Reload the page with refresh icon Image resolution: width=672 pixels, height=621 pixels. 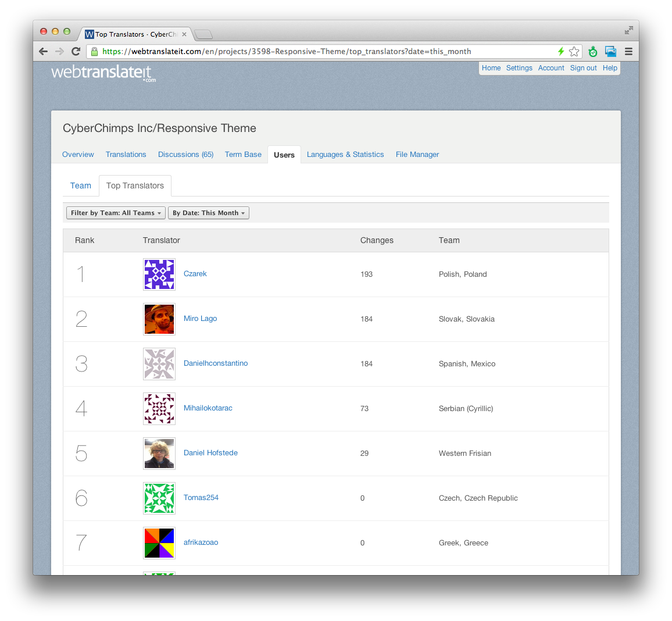(x=76, y=51)
